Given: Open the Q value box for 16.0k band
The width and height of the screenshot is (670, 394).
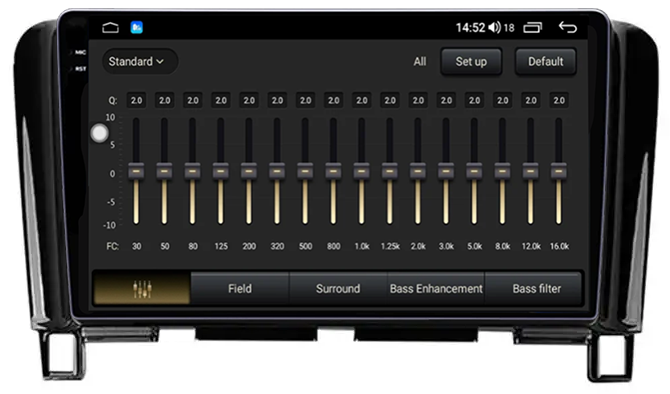Looking at the screenshot, I should click(559, 100).
